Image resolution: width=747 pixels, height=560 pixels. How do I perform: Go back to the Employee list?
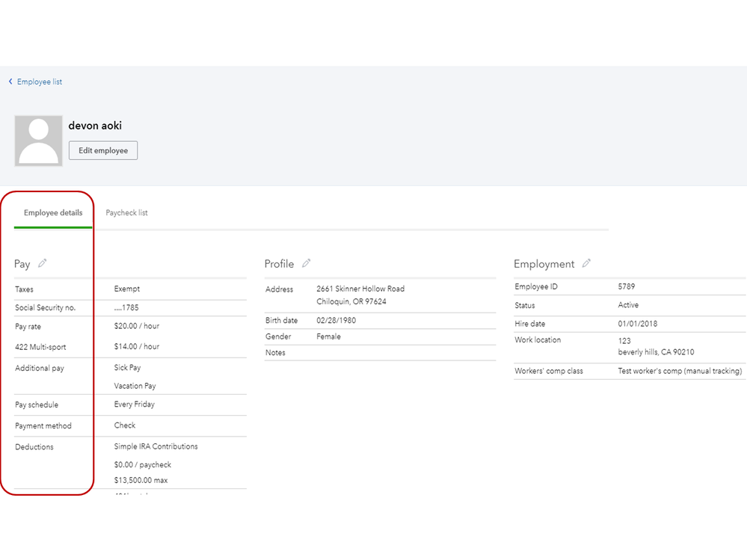pos(40,82)
